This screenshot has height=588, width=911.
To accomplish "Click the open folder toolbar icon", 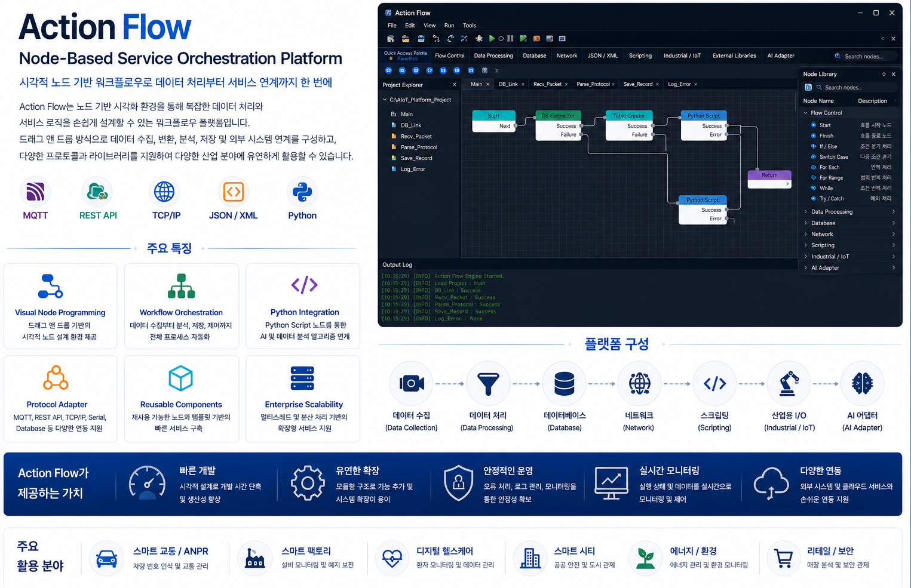I will tap(406, 39).
